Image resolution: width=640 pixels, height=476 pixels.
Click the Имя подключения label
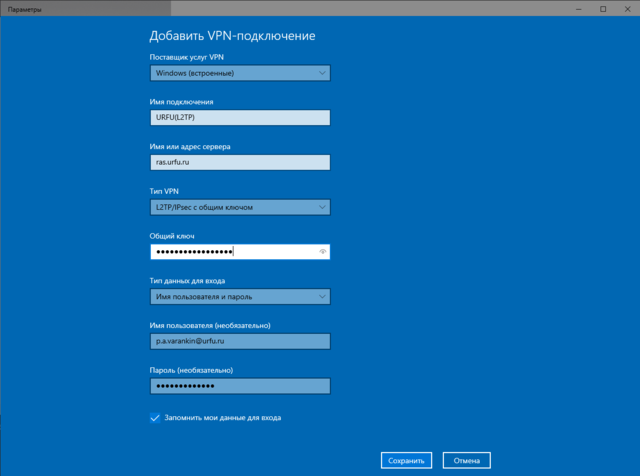[181, 102]
